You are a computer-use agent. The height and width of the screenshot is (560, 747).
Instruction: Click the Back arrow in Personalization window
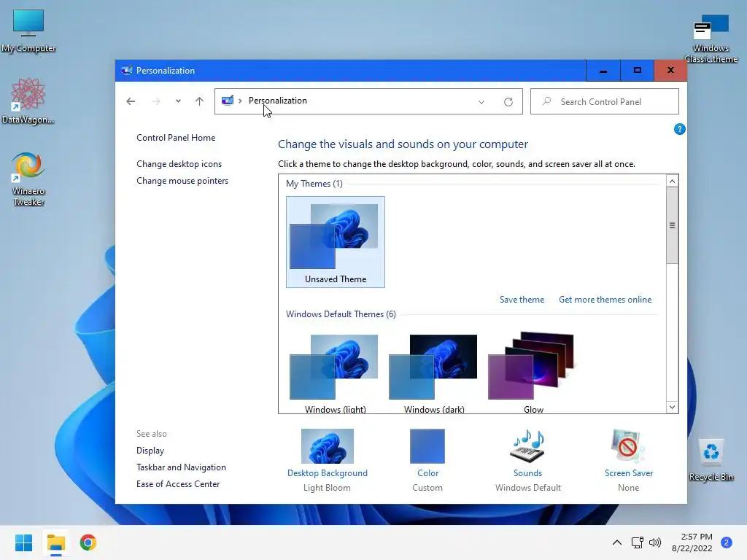click(x=131, y=101)
